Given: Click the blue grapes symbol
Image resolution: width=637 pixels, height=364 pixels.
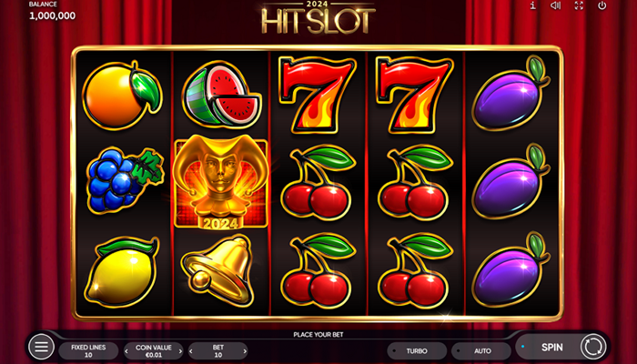Looking at the screenshot, I should point(126,181).
